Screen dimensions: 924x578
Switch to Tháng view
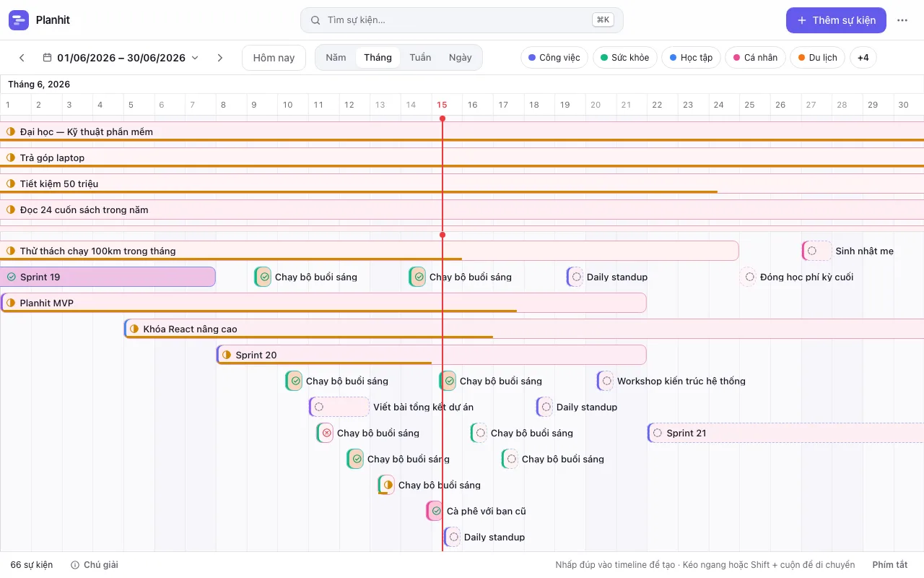(378, 58)
